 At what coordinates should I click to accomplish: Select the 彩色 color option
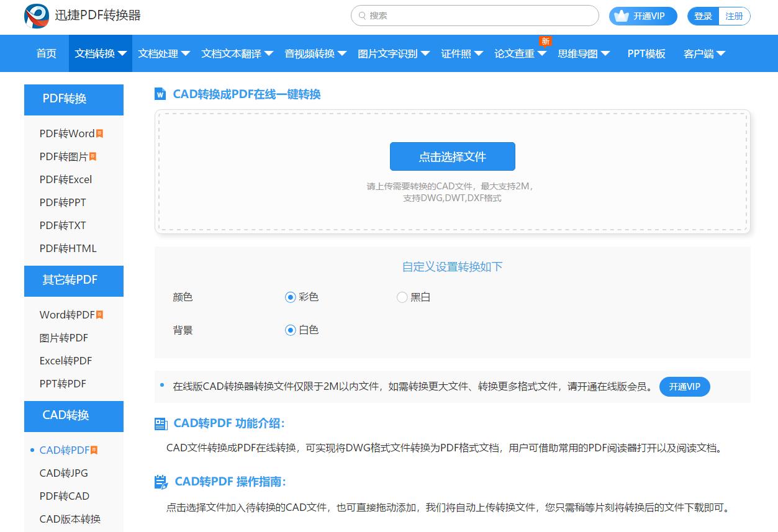[290, 297]
